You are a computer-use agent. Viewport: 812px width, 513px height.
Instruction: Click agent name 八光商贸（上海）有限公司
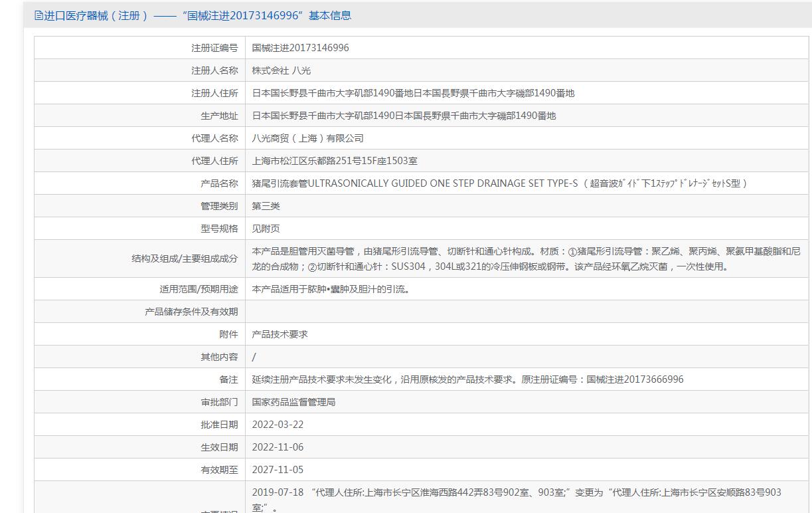[x=307, y=138]
